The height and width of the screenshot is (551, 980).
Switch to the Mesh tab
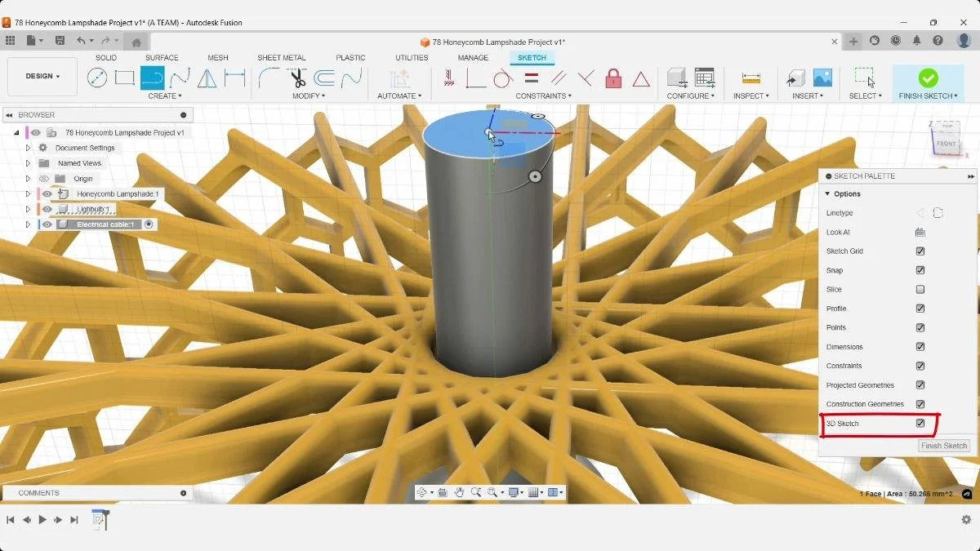click(218, 58)
